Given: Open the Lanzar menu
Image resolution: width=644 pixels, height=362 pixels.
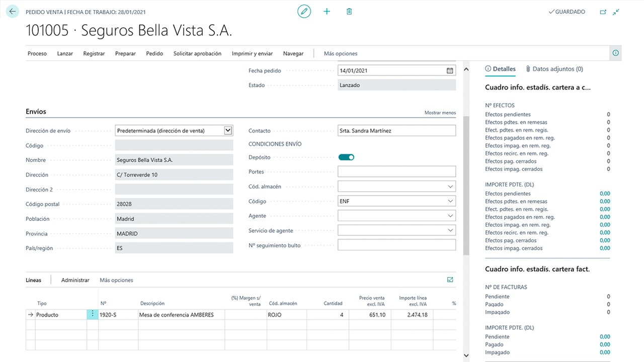Looking at the screenshot, I should coord(65,53).
